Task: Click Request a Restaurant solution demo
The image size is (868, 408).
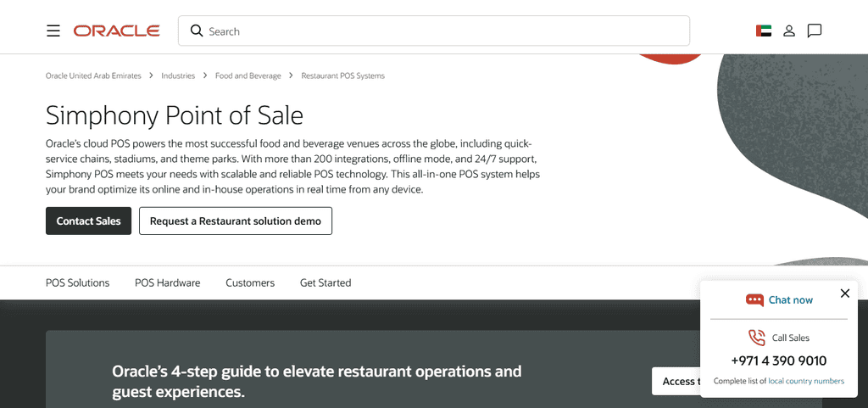Action: pyautogui.click(x=236, y=221)
